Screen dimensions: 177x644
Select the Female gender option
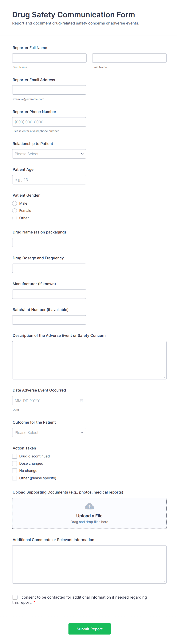(x=15, y=211)
